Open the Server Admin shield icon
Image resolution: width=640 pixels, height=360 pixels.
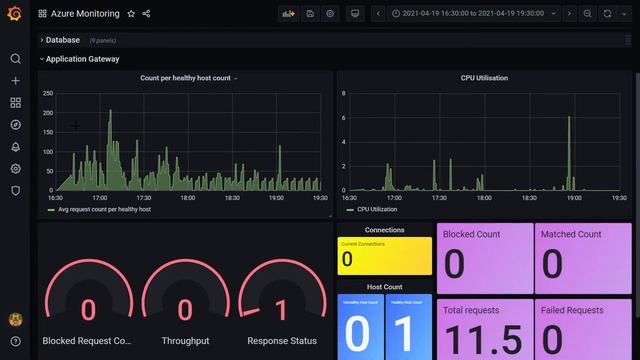click(x=16, y=191)
